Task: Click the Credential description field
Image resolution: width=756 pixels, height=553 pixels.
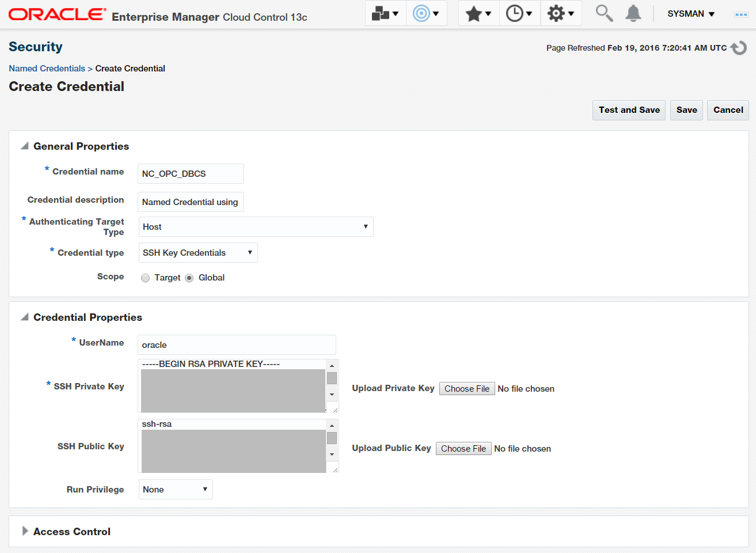Action: 191,202
